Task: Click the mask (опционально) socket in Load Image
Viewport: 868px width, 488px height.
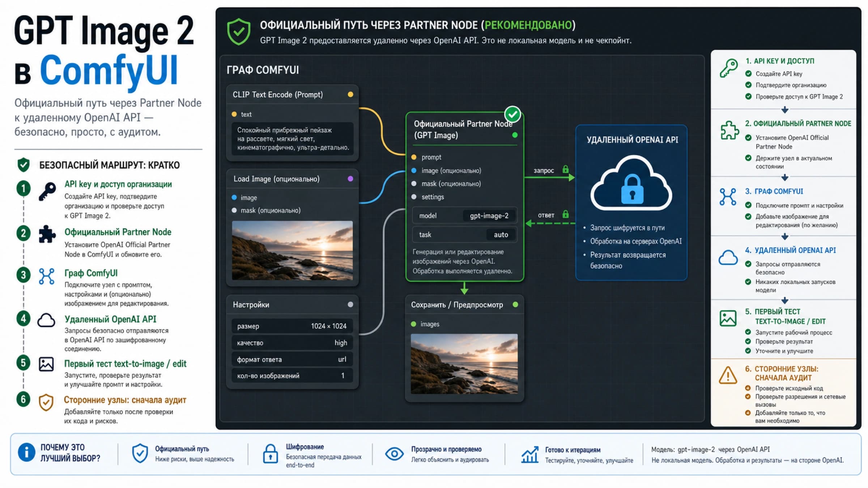Action: coord(234,210)
